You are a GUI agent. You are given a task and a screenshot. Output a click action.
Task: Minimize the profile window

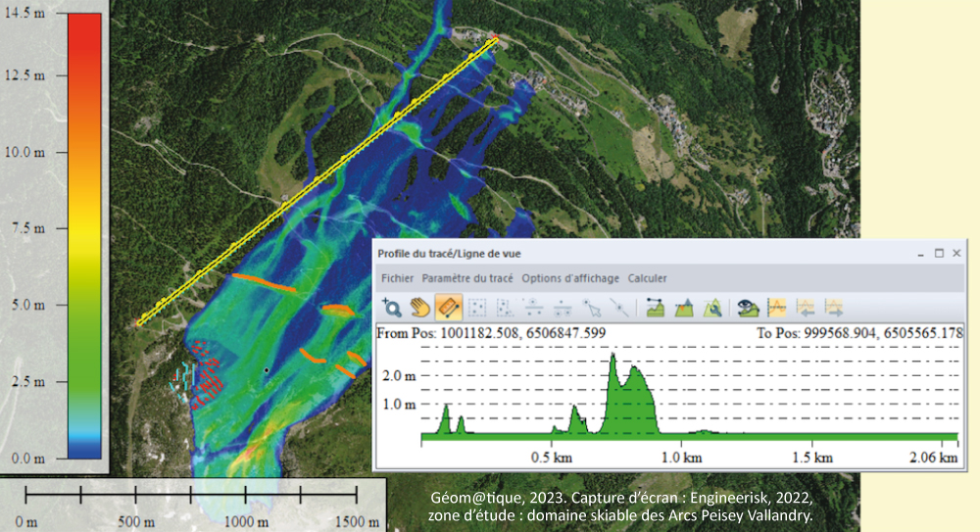pyautogui.click(x=920, y=254)
